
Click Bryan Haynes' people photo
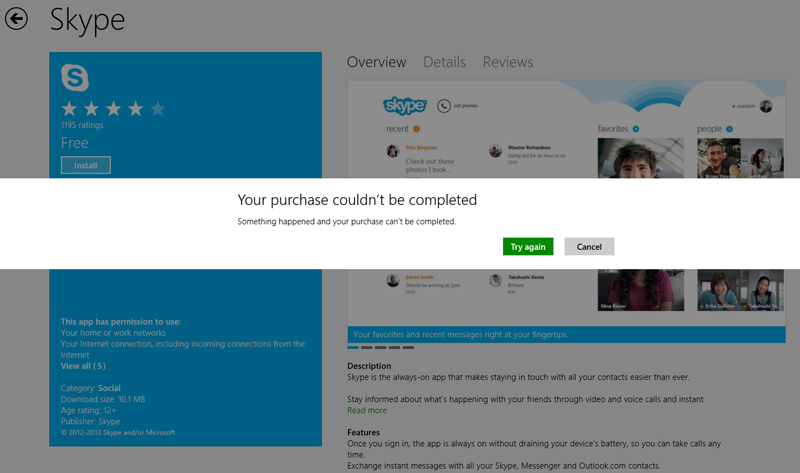tap(718, 158)
